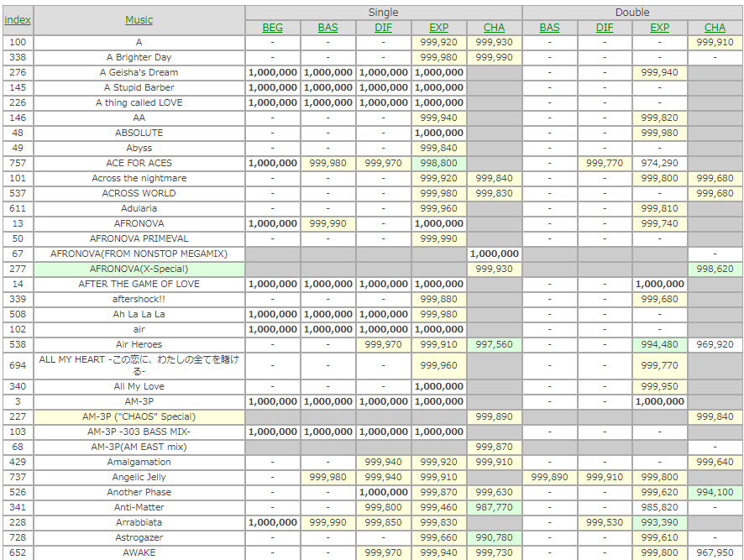Screen dimensions: 744x560
Task: Click song A double CHA score 999,910
Action: [x=715, y=42]
